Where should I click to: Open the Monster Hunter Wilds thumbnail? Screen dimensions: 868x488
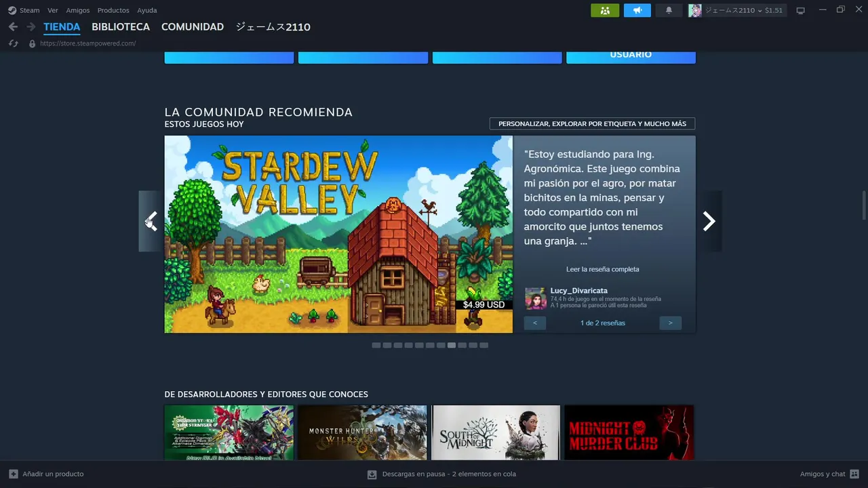pyautogui.click(x=362, y=432)
